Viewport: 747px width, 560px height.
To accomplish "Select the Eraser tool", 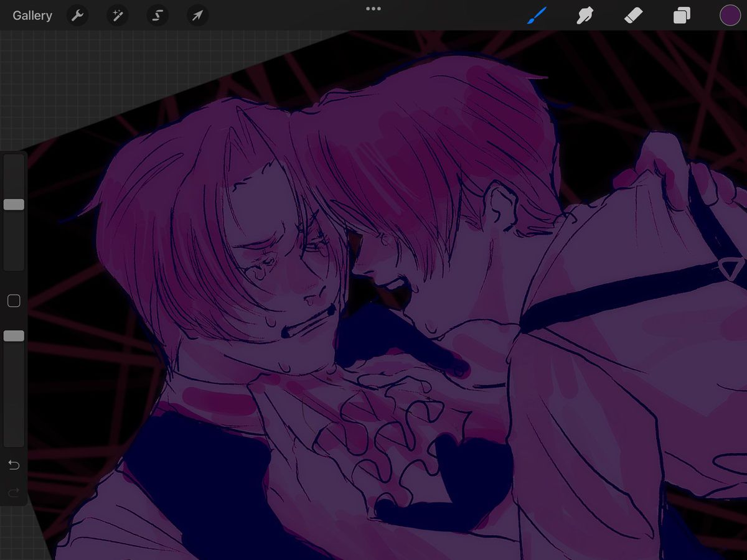I will click(633, 15).
